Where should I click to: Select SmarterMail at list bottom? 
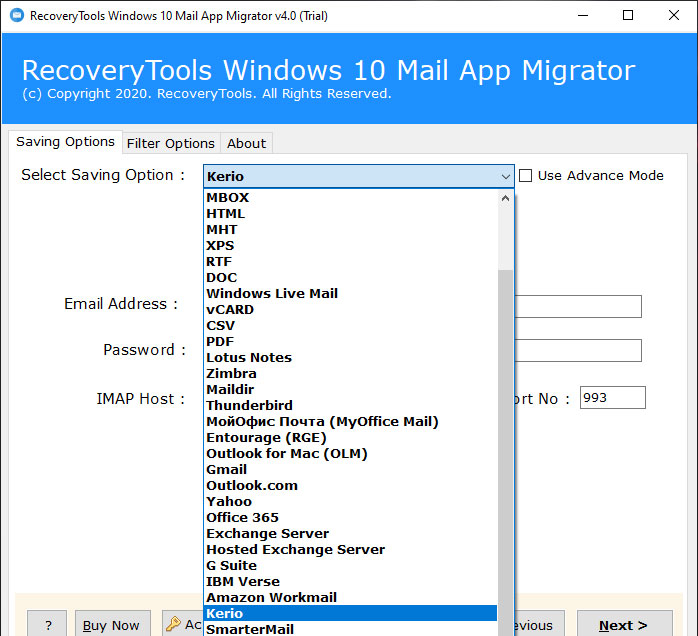351,629
